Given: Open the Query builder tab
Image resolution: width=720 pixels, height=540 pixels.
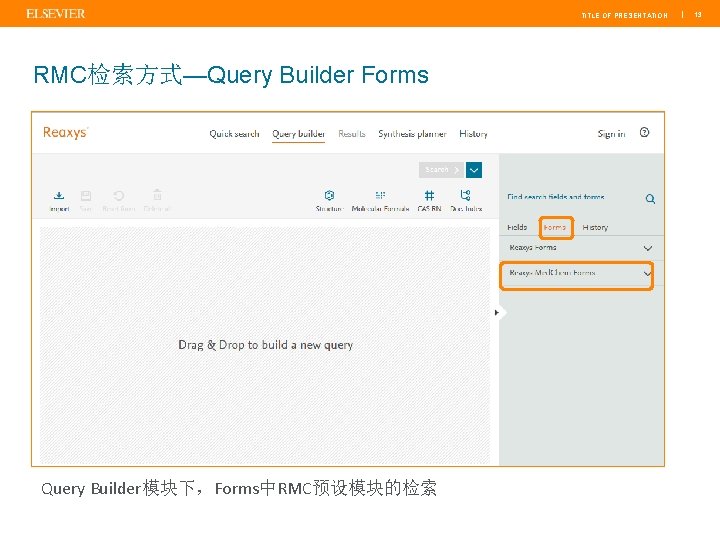Looking at the screenshot, I should pos(298,134).
